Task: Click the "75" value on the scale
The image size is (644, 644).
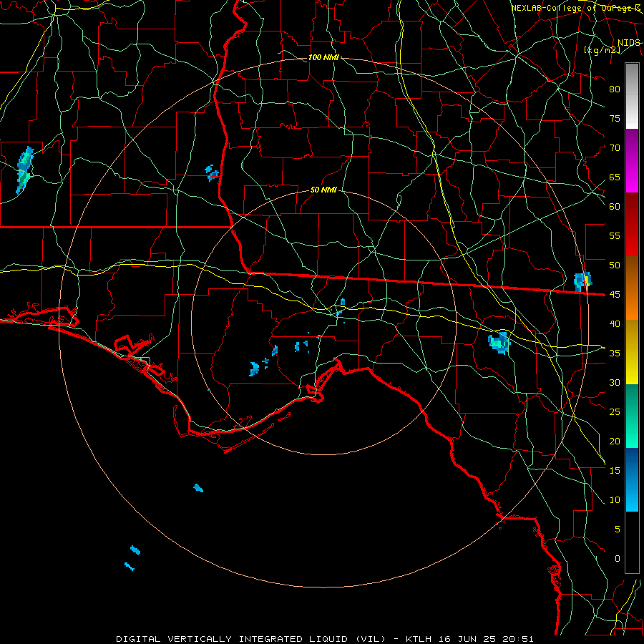Action: click(615, 118)
